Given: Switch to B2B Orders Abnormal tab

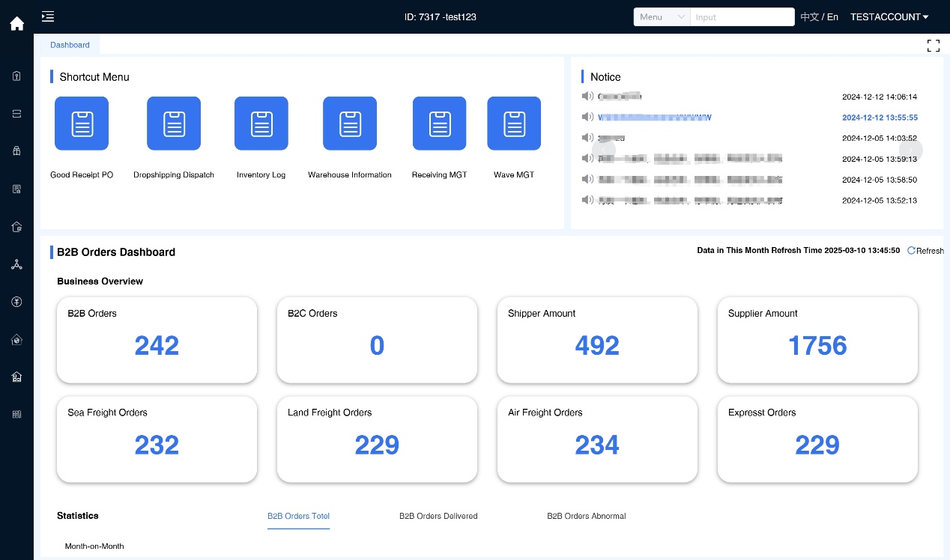Looking at the screenshot, I should (x=586, y=516).
